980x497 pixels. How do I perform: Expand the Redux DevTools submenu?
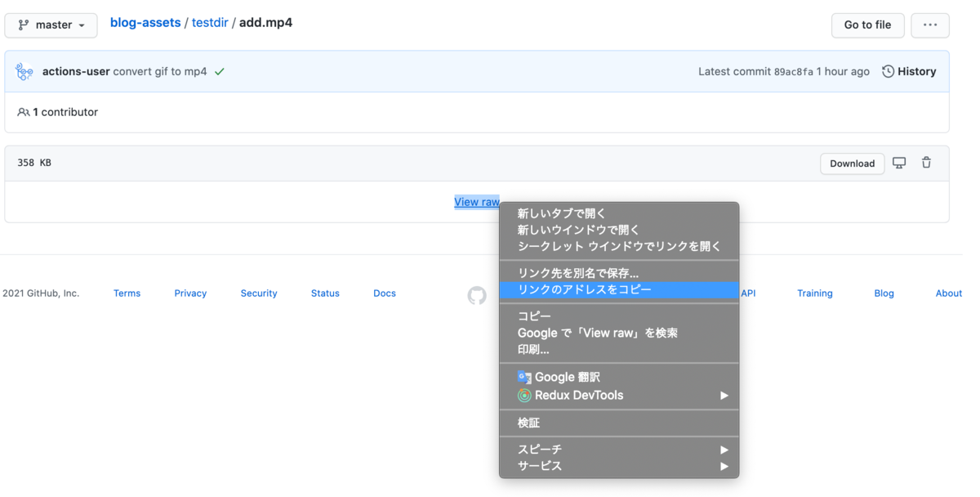619,395
